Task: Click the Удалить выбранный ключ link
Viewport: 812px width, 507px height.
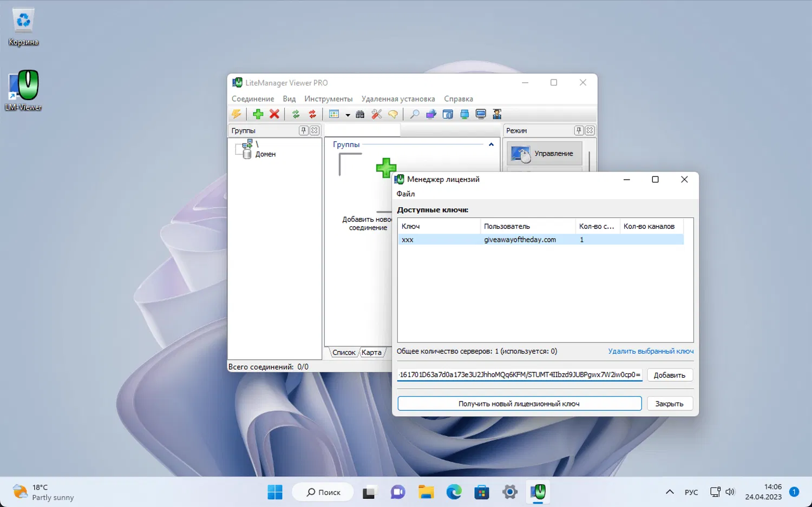Action: [x=650, y=351]
